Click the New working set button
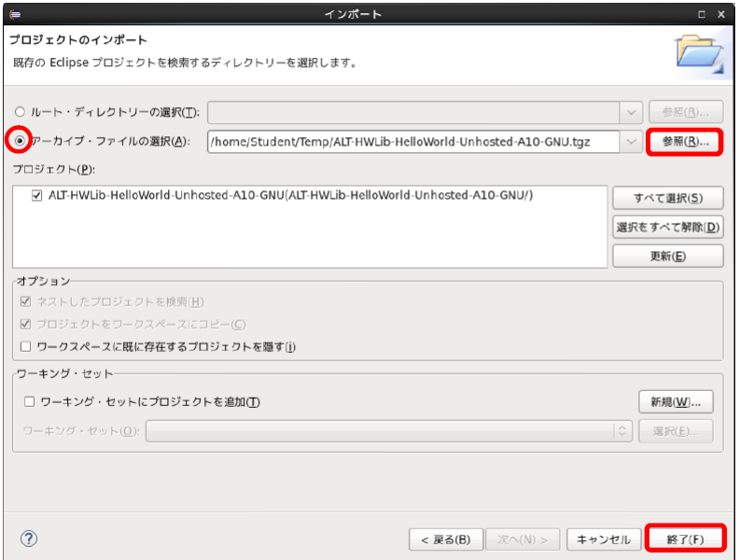This screenshot has width=739, height=560. coord(676,402)
